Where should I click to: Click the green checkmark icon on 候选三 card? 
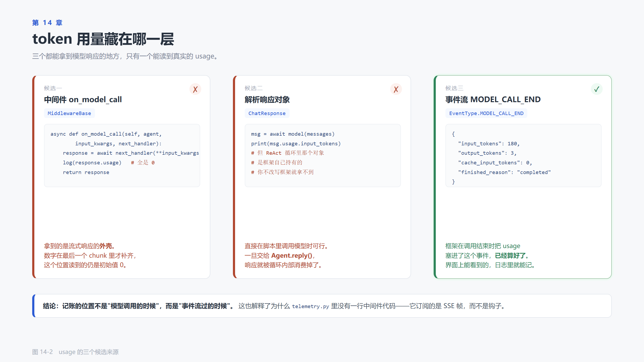click(597, 89)
